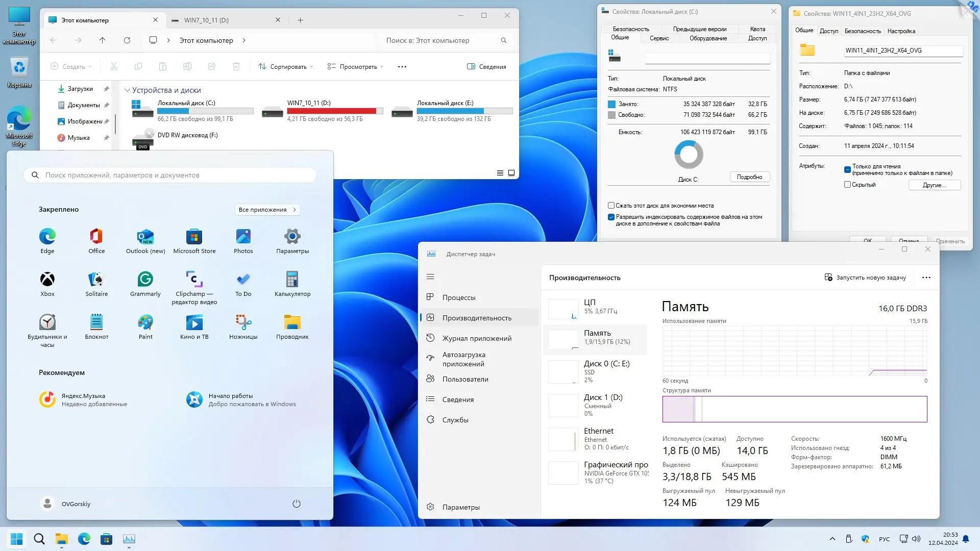Click the Local Disk C usage bar
980x551 pixels.
tap(205, 111)
